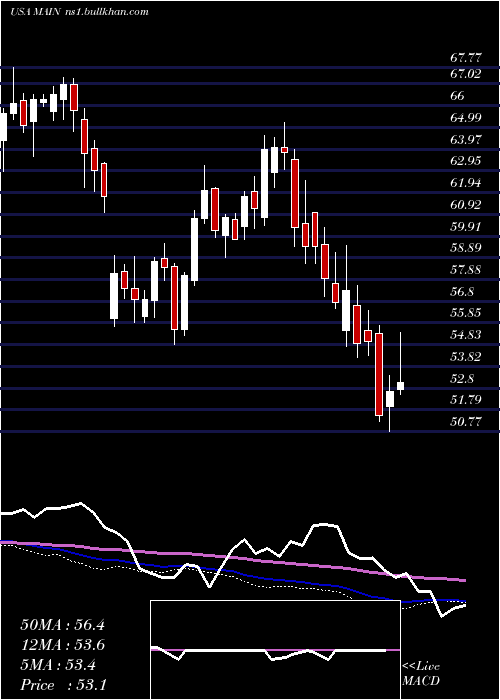Viewport: 500px width, 700px height.
Task: Click the 51.79 price axis label
Action: click(466, 400)
